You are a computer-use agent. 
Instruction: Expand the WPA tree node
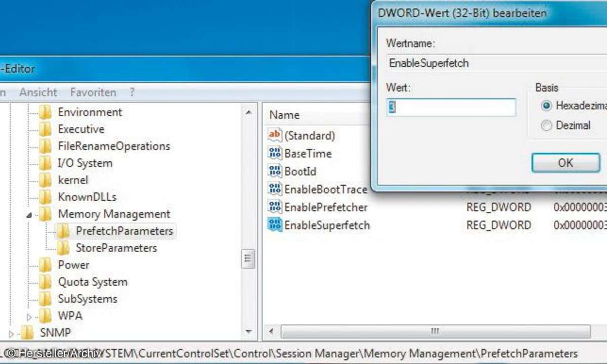(29, 317)
